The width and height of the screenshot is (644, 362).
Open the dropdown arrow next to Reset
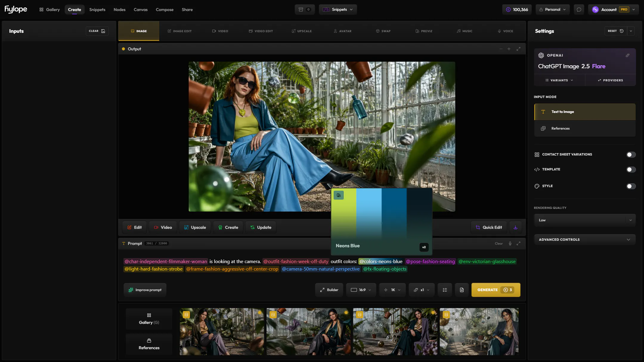631,31
